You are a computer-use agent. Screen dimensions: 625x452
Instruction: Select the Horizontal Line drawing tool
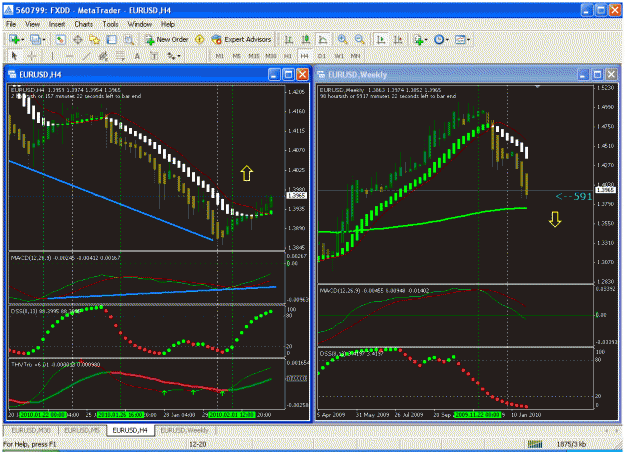(69, 56)
